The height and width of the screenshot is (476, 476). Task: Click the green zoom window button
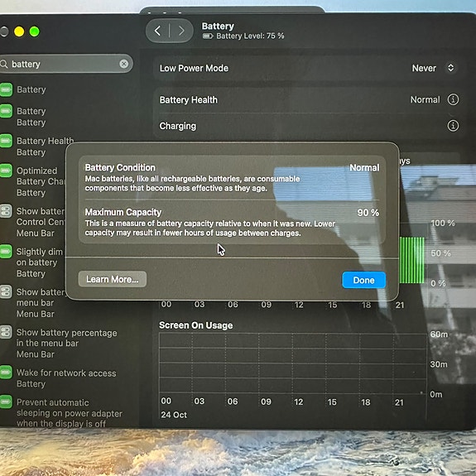34,31
